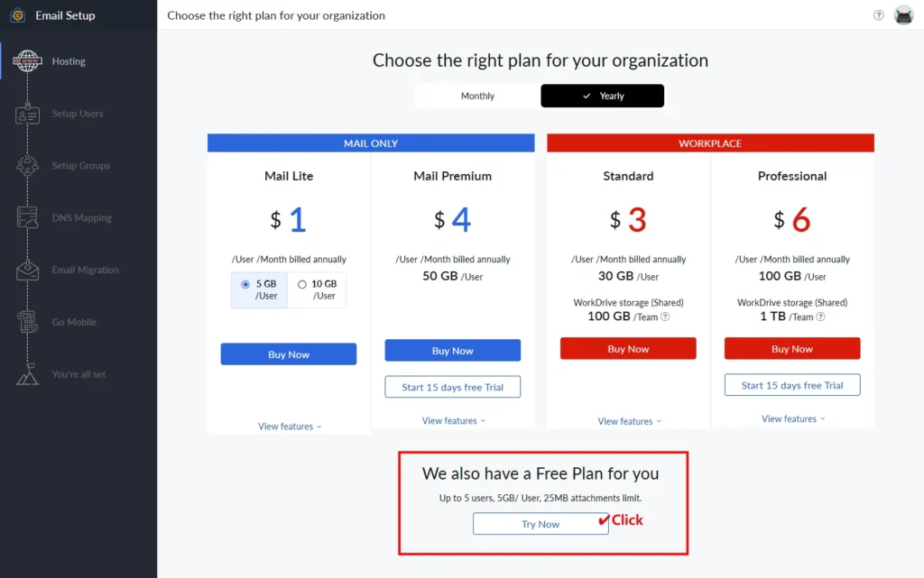Click the Email Migration envelope icon
The height and width of the screenshot is (578, 924).
pos(28,270)
